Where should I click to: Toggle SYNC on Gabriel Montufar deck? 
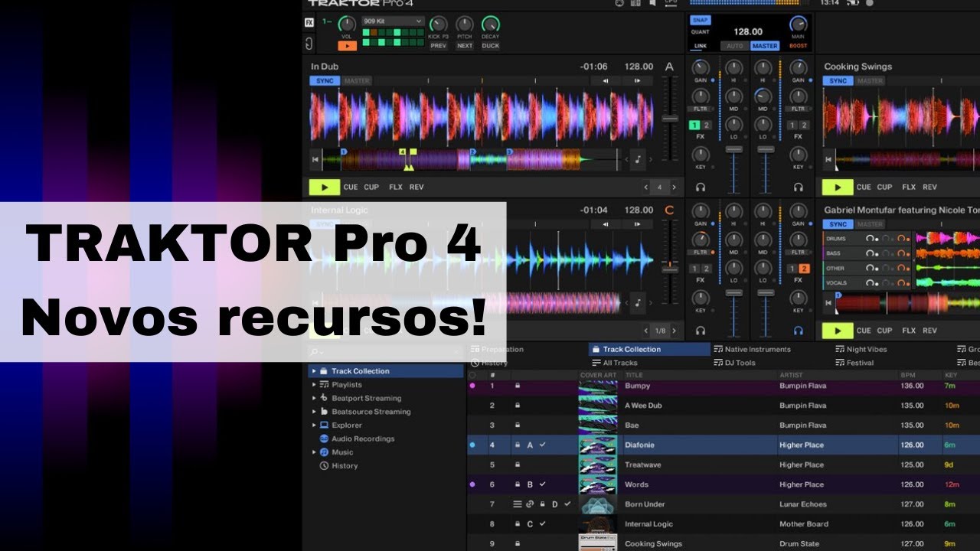coord(838,224)
